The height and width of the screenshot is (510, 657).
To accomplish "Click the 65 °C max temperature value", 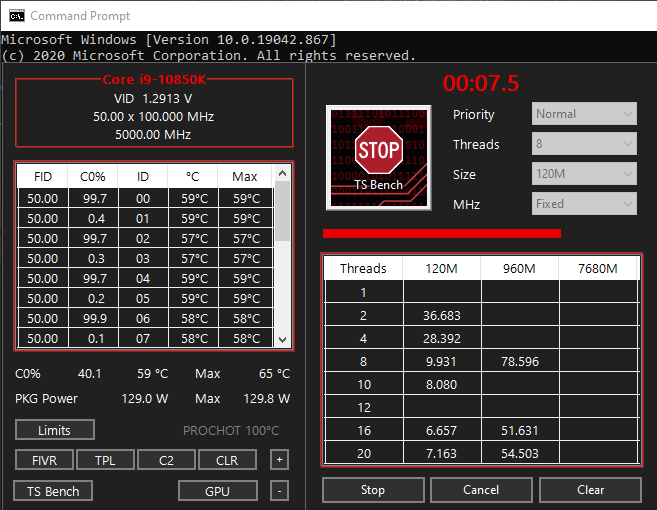I will [275, 373].
